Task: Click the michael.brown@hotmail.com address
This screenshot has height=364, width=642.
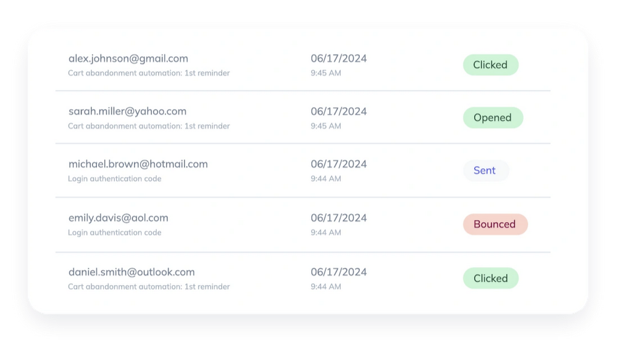Action: (x=138, y=164)
